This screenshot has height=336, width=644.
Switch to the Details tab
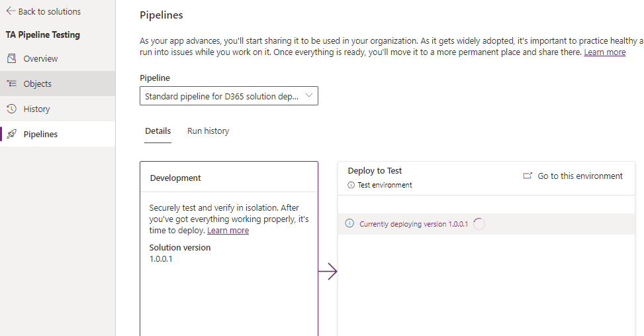coord(158,131)
